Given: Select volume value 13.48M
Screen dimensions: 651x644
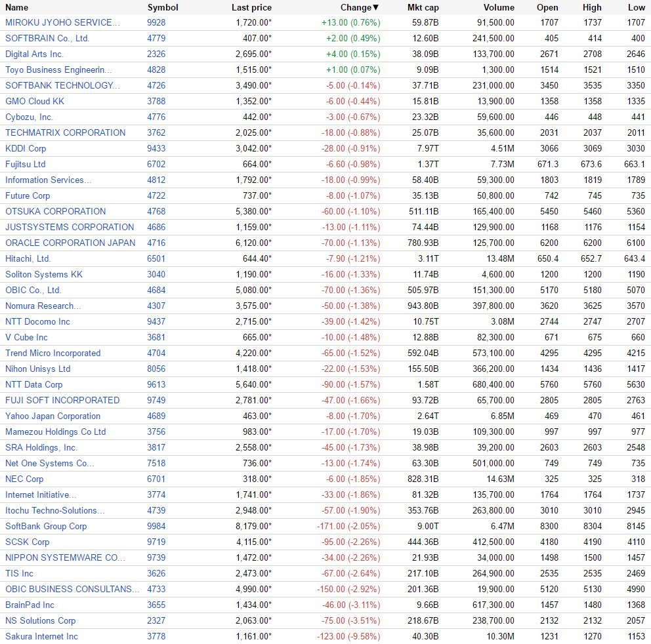Looking at the screenshot, I should point(500,259).
